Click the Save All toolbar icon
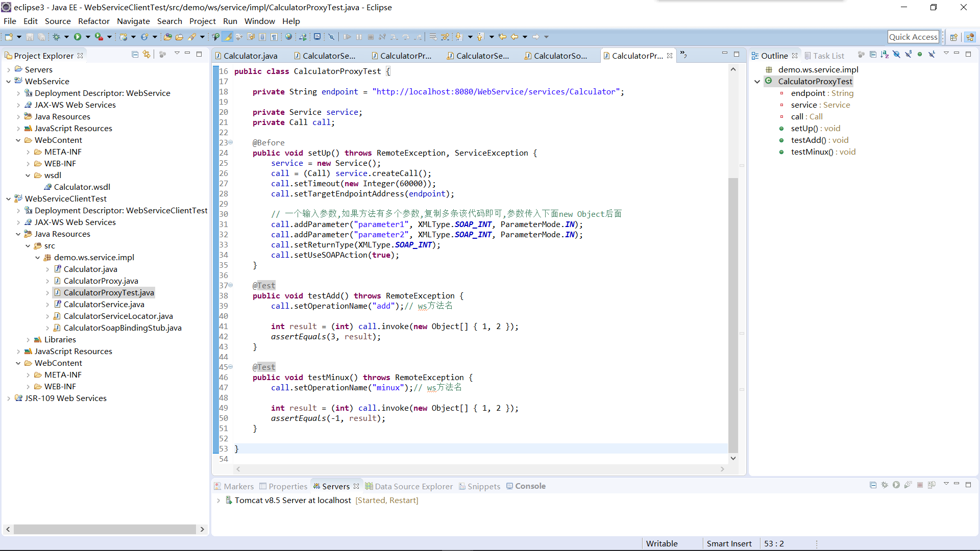This screenshot has width=980, height=551. (41, 37)
